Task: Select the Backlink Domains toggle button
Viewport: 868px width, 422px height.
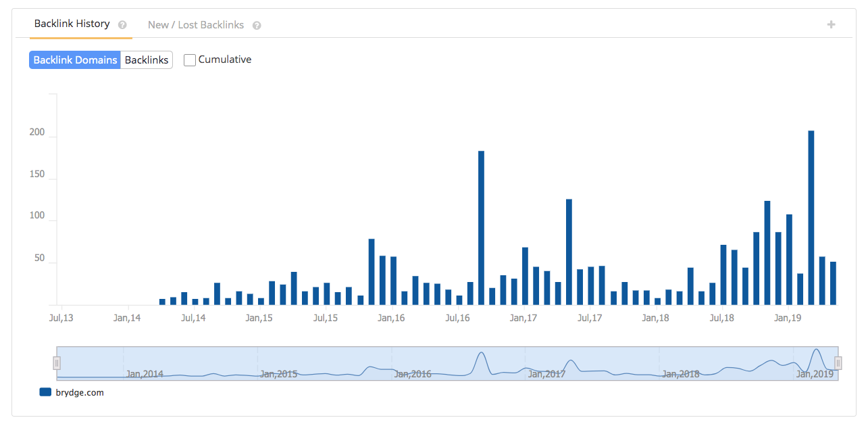Action: pos(75,60)
